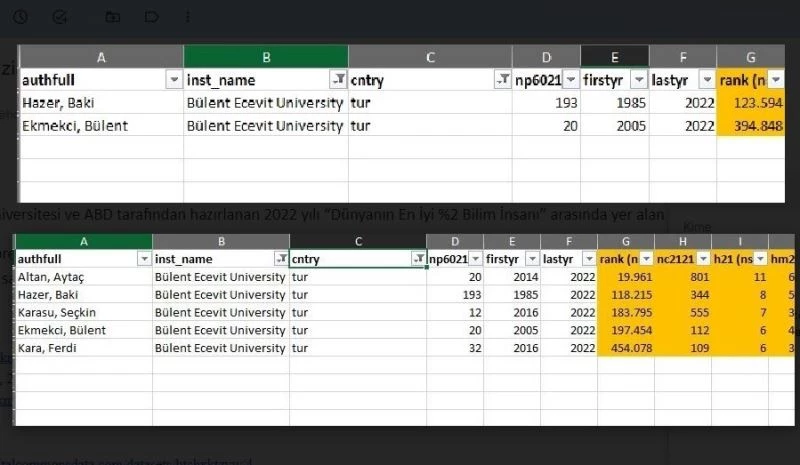
Task: Click the cell containing Altan, Aytaç
Action: (84, 277)
